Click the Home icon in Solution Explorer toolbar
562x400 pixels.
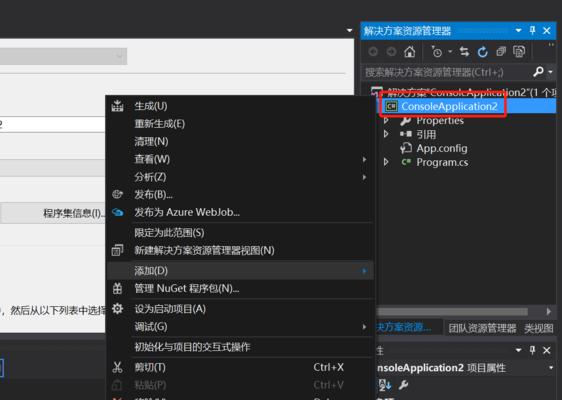(x=410, y=52)
